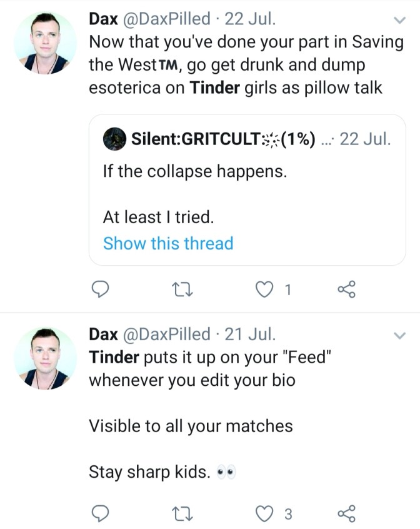Screen dimensions: 420x529
Task: Like the tweet with 1 like
Action: pyautogui.click(x=262, y=290)
